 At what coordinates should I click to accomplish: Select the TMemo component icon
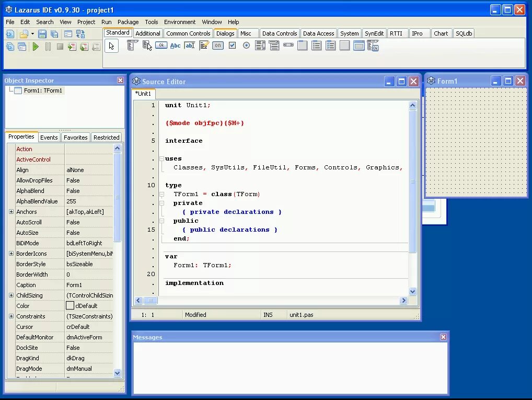(x=204, y=45)
